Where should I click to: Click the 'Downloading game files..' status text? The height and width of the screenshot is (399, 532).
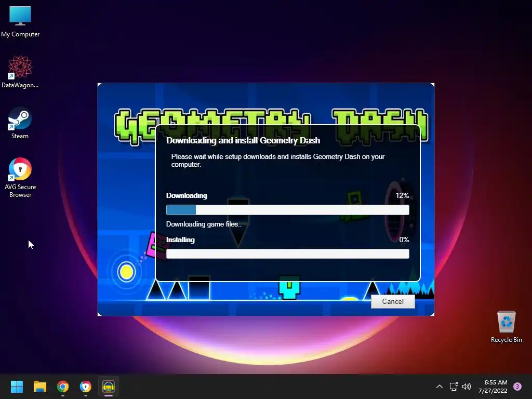[x=204, y=224]
